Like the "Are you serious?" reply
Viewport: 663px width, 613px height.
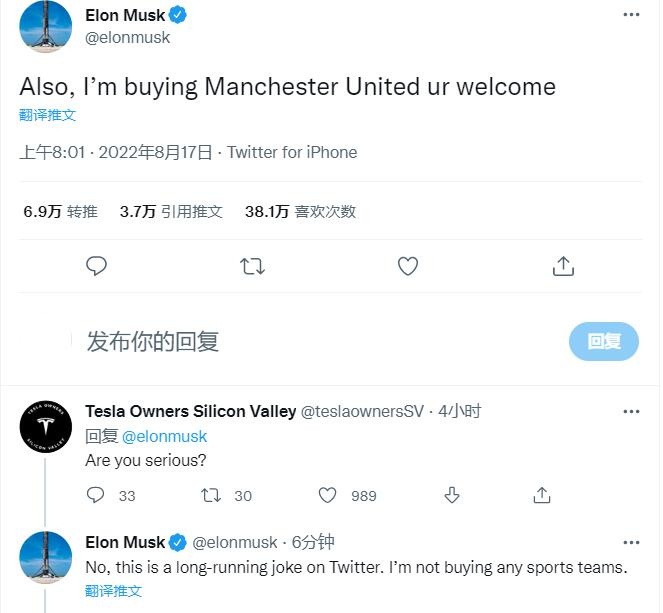[328, 495]
